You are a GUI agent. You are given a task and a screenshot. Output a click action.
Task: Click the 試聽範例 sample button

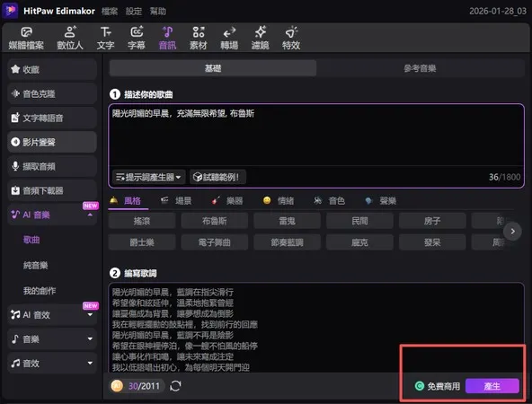pyautogui.click(x=217, y=177)
